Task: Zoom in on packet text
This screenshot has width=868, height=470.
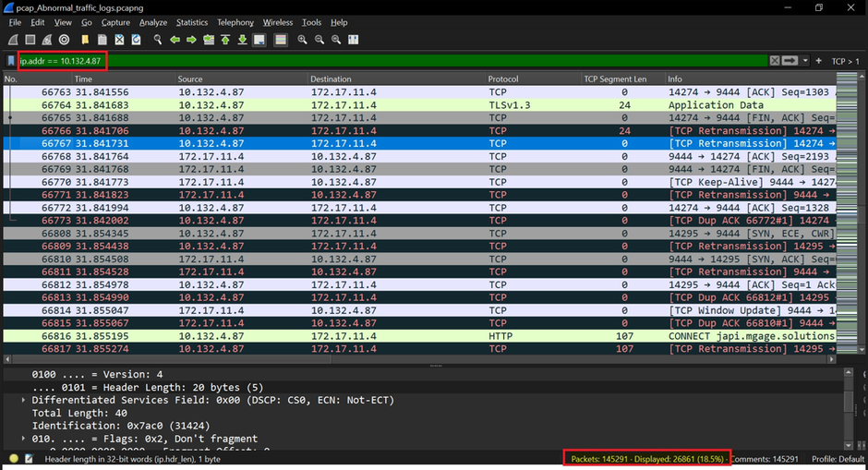Action: pyautogui.click(x=302, y=40)
